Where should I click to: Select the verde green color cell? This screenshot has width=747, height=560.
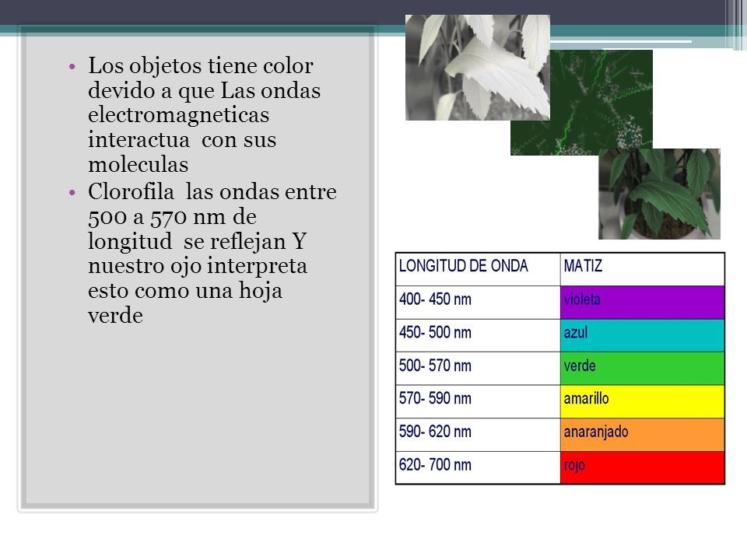pyautogui.click(x=642, y=369)
